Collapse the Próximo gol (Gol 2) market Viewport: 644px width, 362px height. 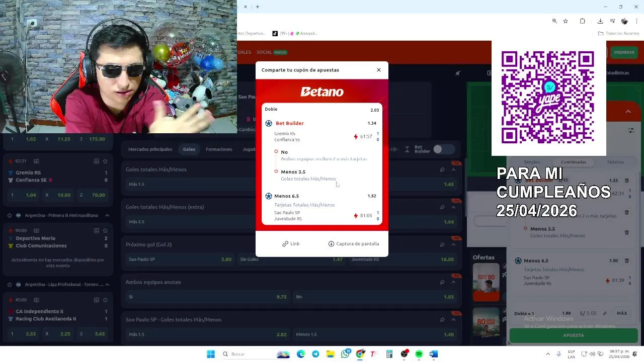tap(453, 245)
